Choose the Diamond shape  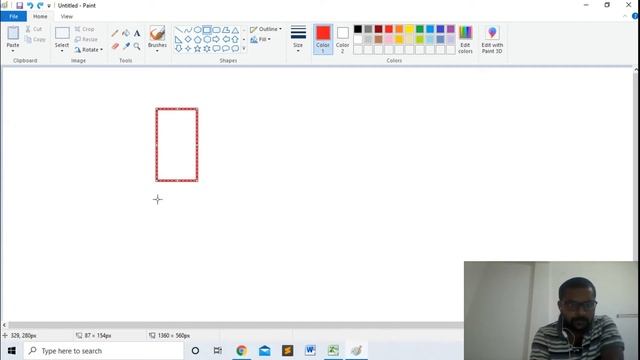(x=188, y=40)
